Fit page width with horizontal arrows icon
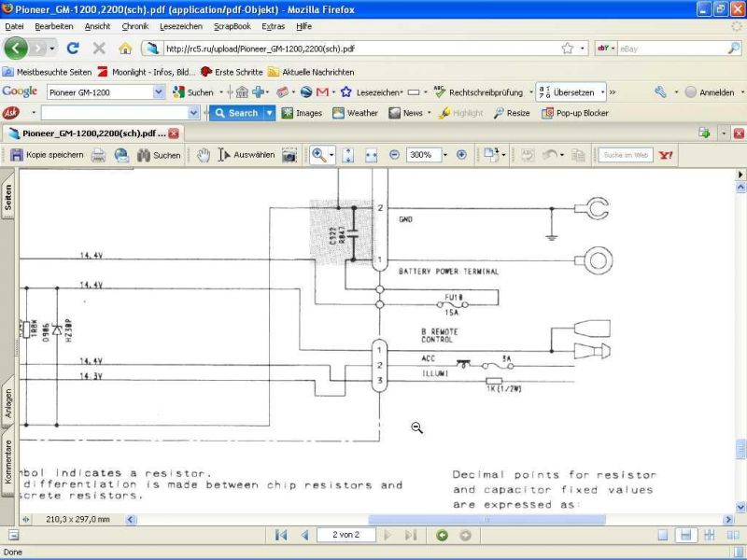The image size is (747, 560). point(371,155)
